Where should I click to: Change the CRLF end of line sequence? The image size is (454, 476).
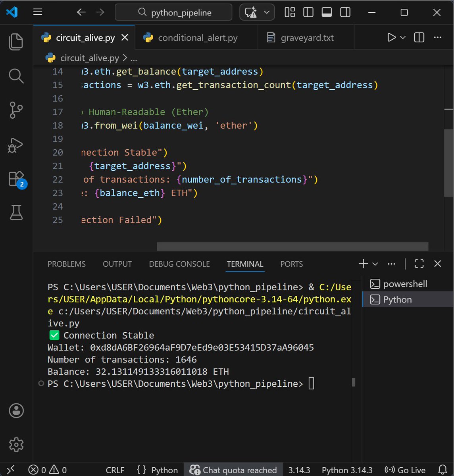tap(115, 470)
